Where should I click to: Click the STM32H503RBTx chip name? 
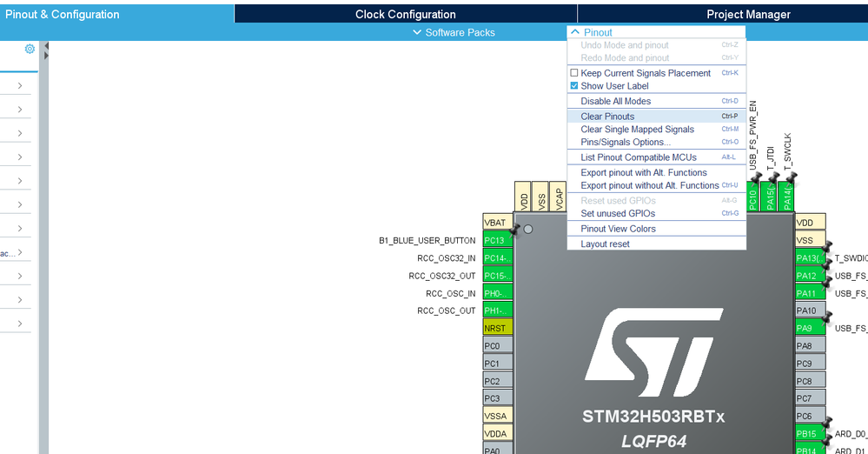[x=653, y=417]
